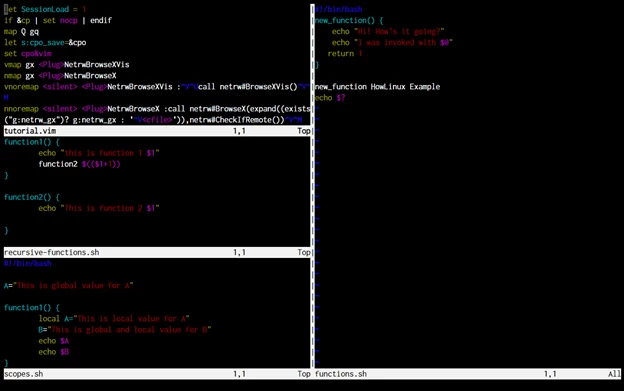Click the shebang line in functions.sh
624x391 pixels.
(339, 9)
